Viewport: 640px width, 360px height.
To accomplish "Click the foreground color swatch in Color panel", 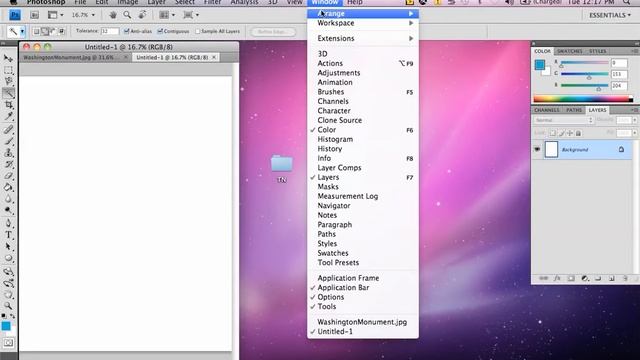I will (540, 64).
